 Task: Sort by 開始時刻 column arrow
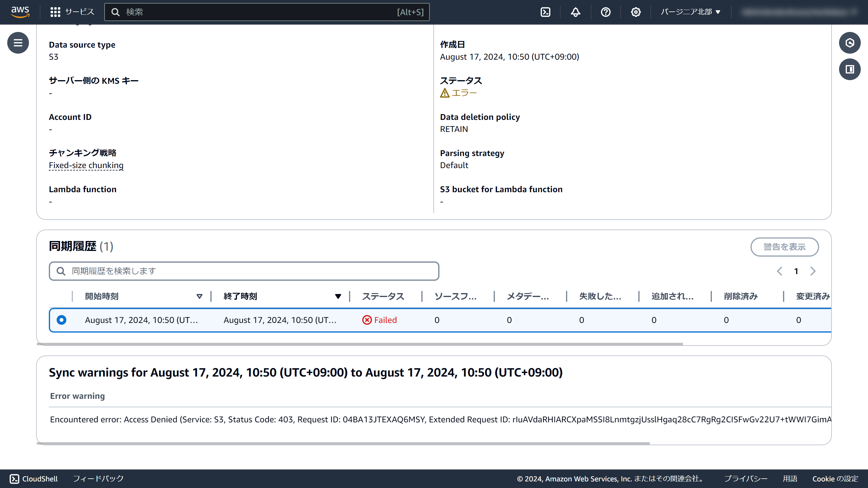(199, 296)
